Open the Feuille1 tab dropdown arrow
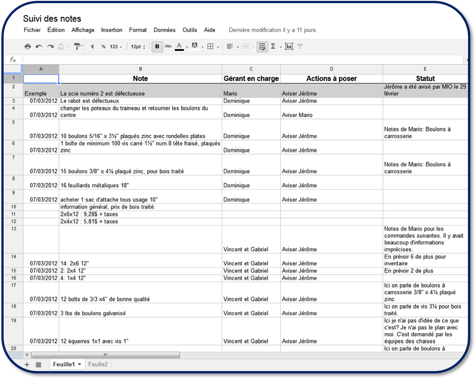This screenshot has width=476, height=379. click(x=80, y=364)
